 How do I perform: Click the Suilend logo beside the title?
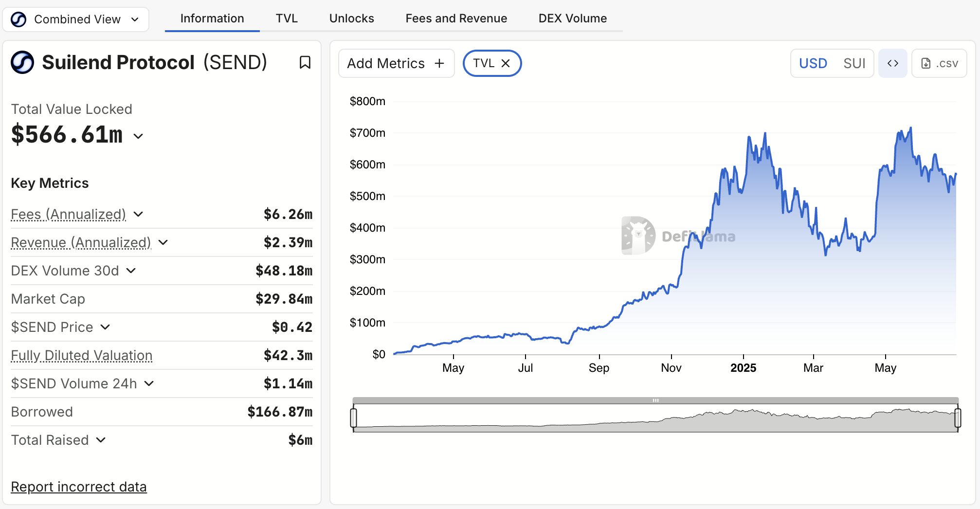click(22, 62)
